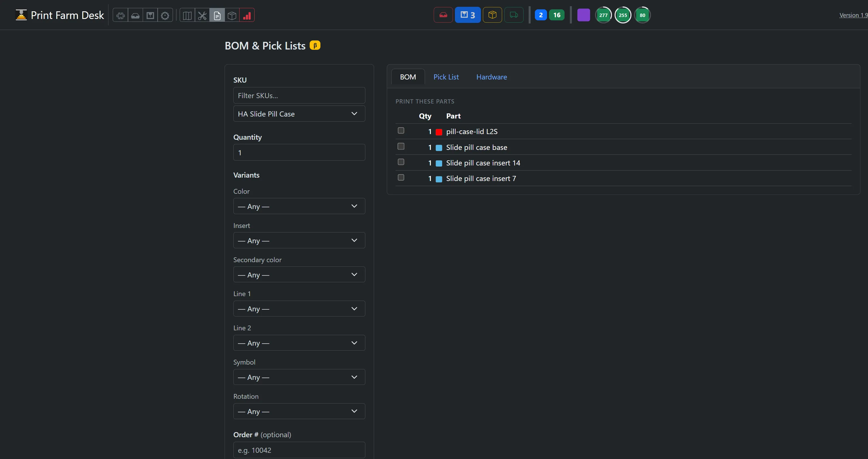
Task: Click the Order # input field
Action: 299,450
